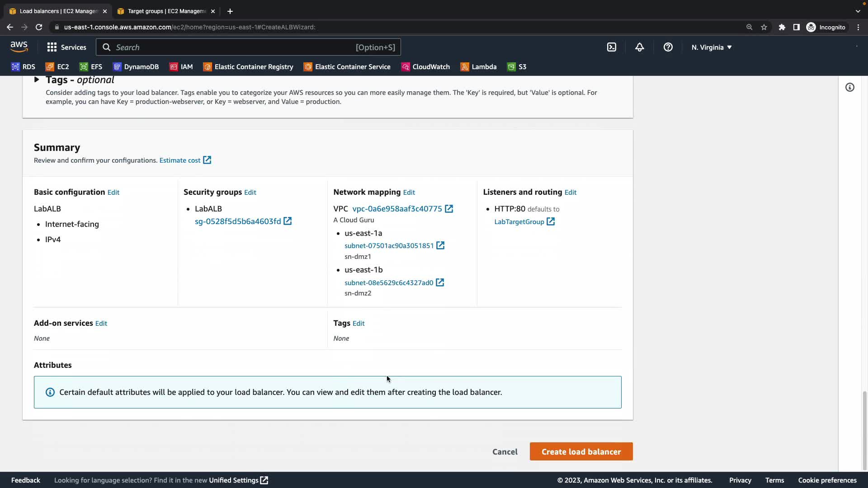Open the Services grid menu
The width and height of the screenshot is (868, 488).
pos(66,47)
